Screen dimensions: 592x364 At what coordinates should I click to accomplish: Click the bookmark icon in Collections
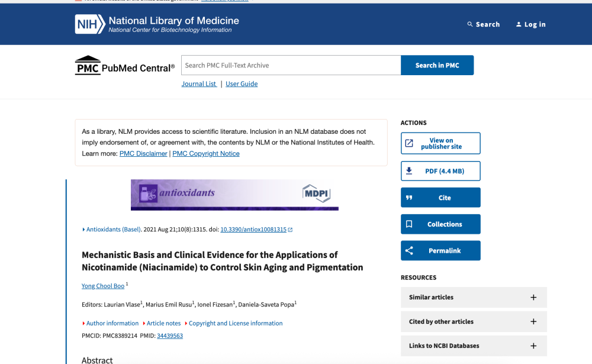409,224
